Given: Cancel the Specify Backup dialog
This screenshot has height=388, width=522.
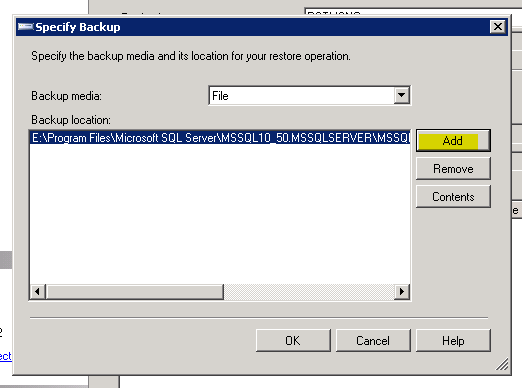Looking at the screenshot, I should click(x=373, y=340).
